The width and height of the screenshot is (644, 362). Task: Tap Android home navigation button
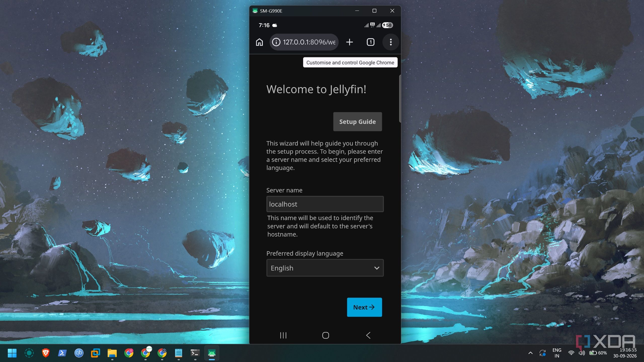(x=326, y=335)
